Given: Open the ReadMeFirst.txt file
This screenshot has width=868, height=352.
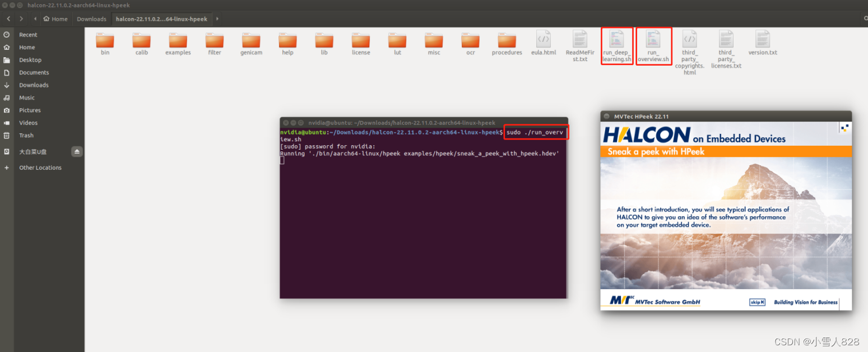Looking at the screenshot, I should pyautogui.click(x=579, y=40).
